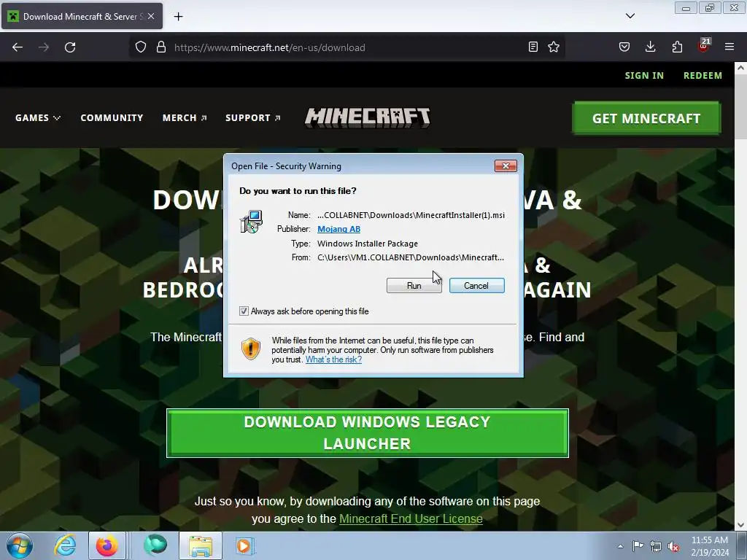Click Cancel in the security dialog

[477, 286]
